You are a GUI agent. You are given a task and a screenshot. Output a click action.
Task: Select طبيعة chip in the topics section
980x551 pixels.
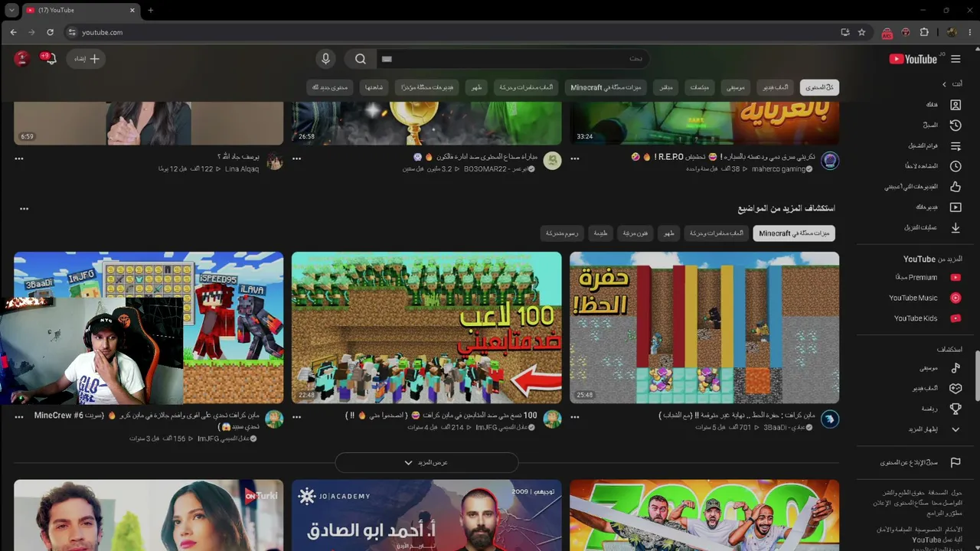pyautogui.click(x=601, y=233)
